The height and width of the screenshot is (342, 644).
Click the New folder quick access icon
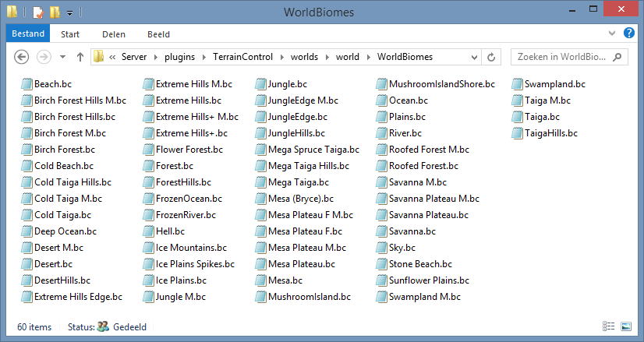click(x=55, y=12)
